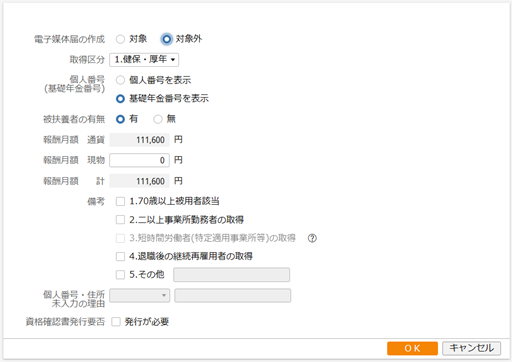512x362 pixels.
Task: Open help icon beside 短時間労働者 option
Action: tap(312, 238)
